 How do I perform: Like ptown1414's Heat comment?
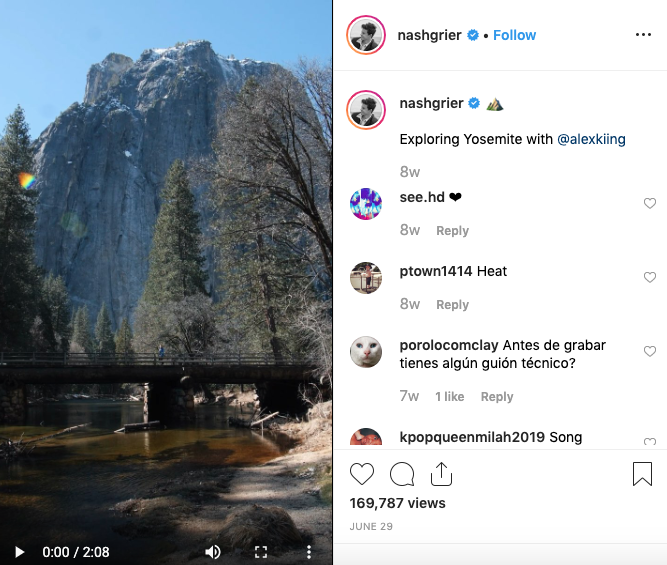pyautogui.click(x=650, y=277)
